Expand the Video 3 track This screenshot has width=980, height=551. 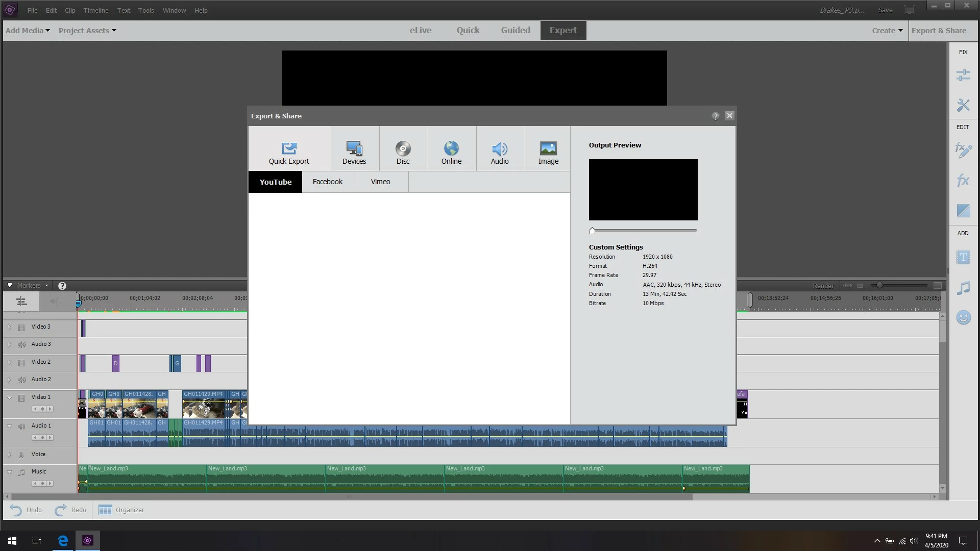pos(9,328)
